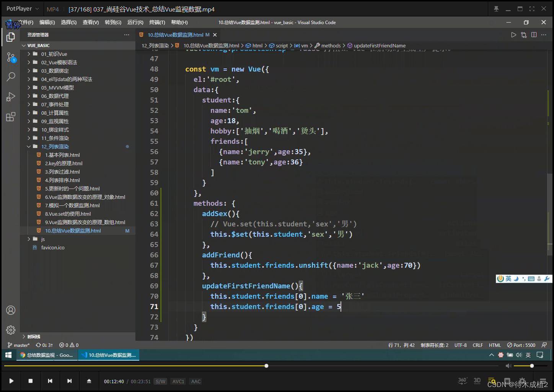Image resolution: width=554 pixels, height=392 pixels.
Task: Toggle PotPlayer mute speaker icon
Action: (x=508, y=366)
